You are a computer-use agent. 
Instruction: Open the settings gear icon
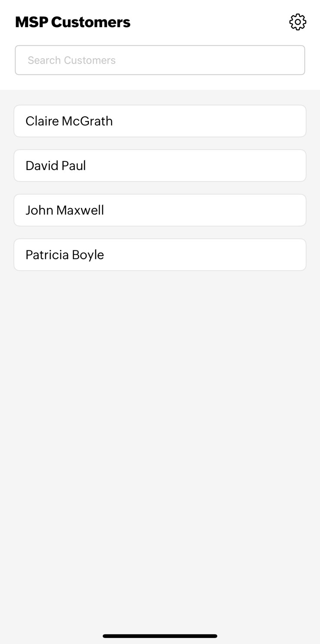pos(297,22)
